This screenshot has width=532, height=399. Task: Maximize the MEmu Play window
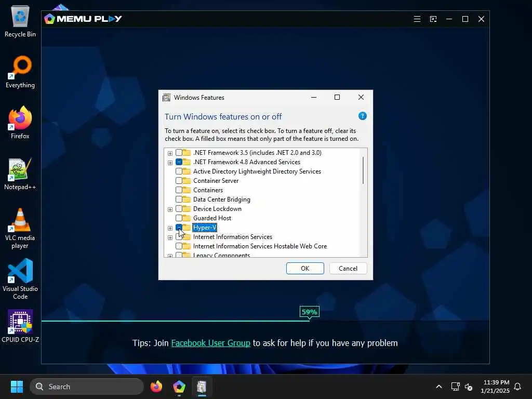tap(465, 19)
